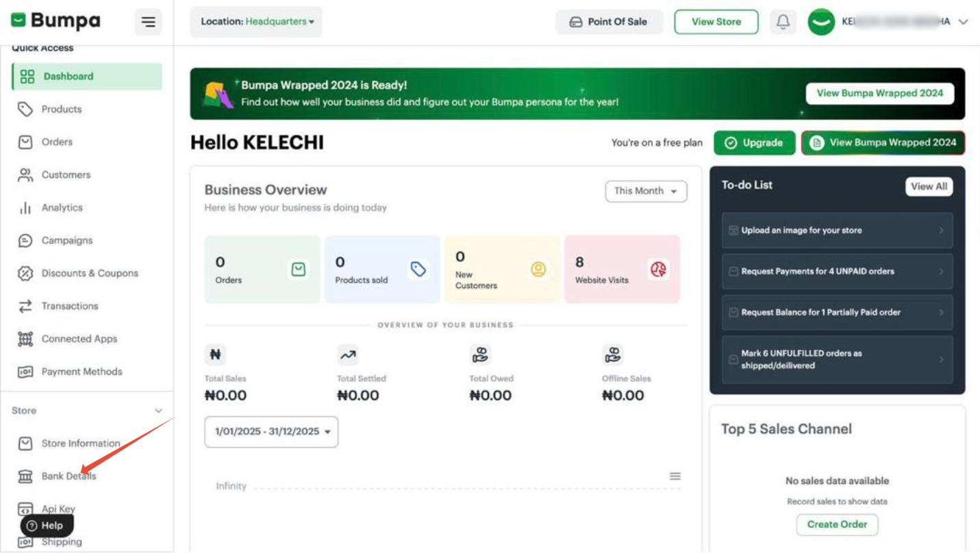
Task: Expand the account menu chevron
Action: 963,22
